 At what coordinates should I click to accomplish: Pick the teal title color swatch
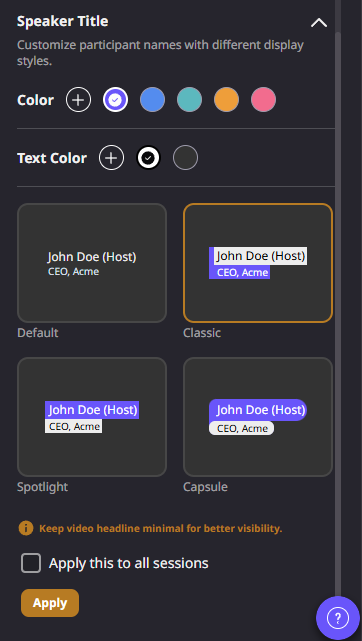190,99
